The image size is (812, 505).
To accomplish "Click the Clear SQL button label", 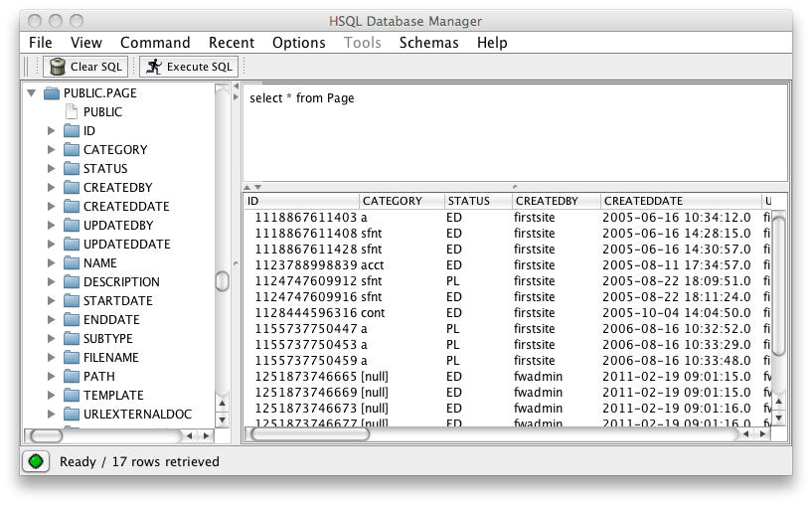I will (x=95, y=67).
